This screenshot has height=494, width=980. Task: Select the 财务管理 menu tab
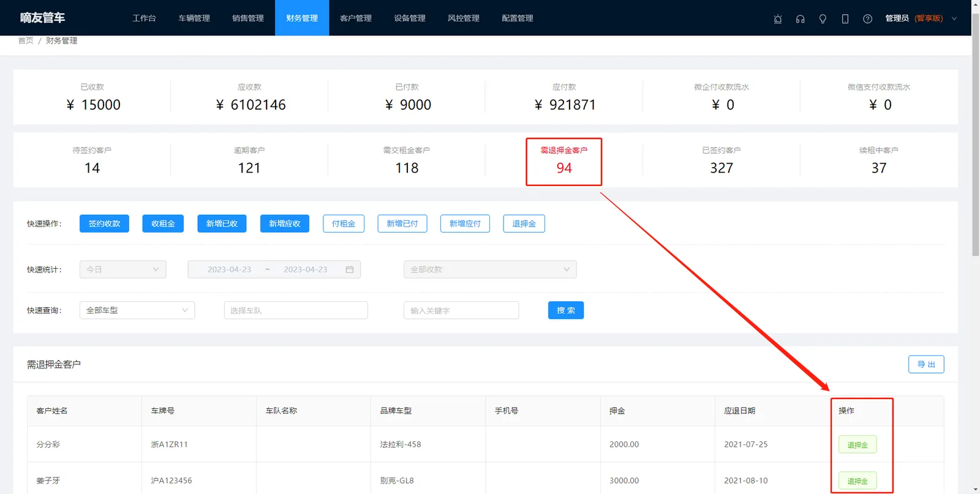point(302,18)
